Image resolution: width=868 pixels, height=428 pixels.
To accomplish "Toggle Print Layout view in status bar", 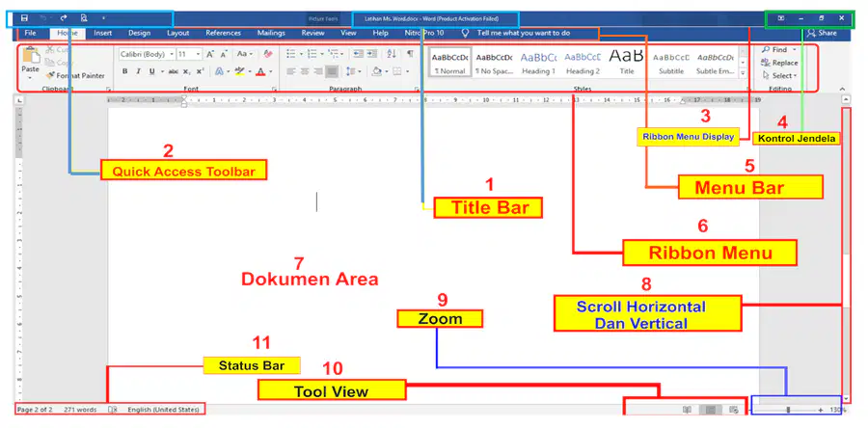I will (x=711, y=411).
